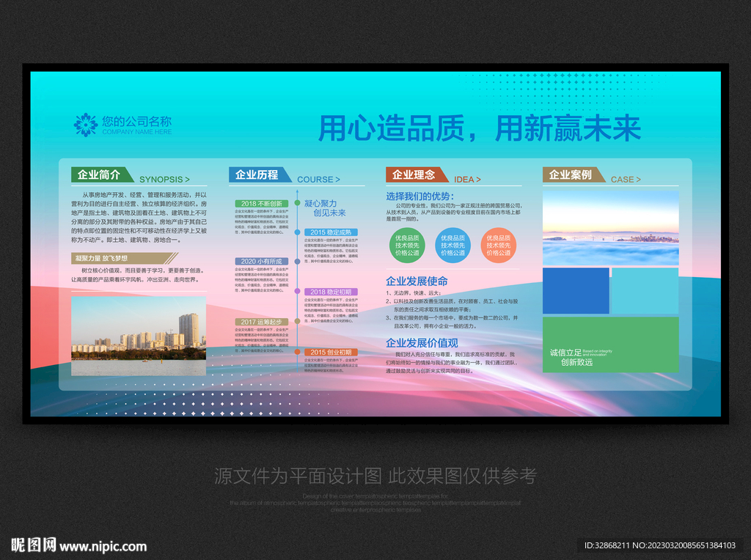Screen dimensions: 751x560
Task: Click the SYNOPSIS > label
Action: coord(164,180)
